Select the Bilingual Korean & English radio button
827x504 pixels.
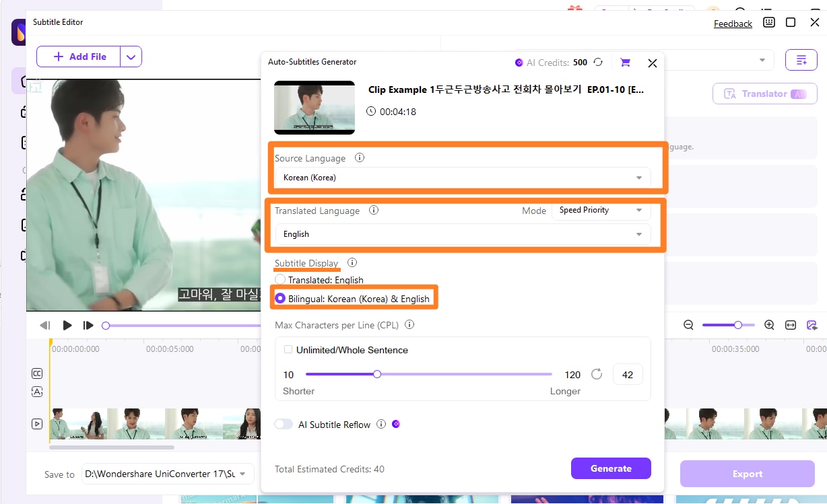(x=280, y=297)
